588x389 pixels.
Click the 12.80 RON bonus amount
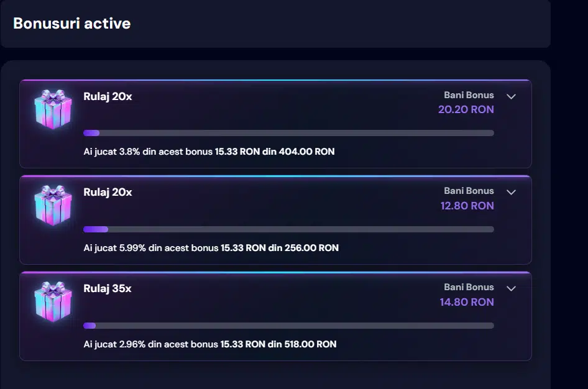467,206
